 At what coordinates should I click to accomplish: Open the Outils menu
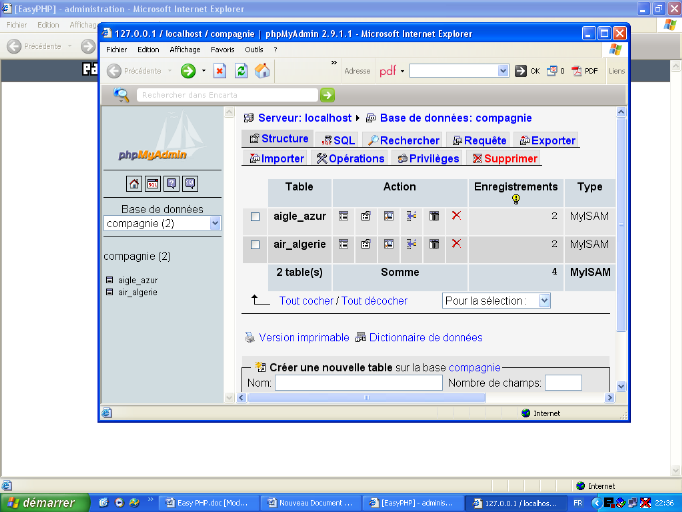tap(254, 50)
